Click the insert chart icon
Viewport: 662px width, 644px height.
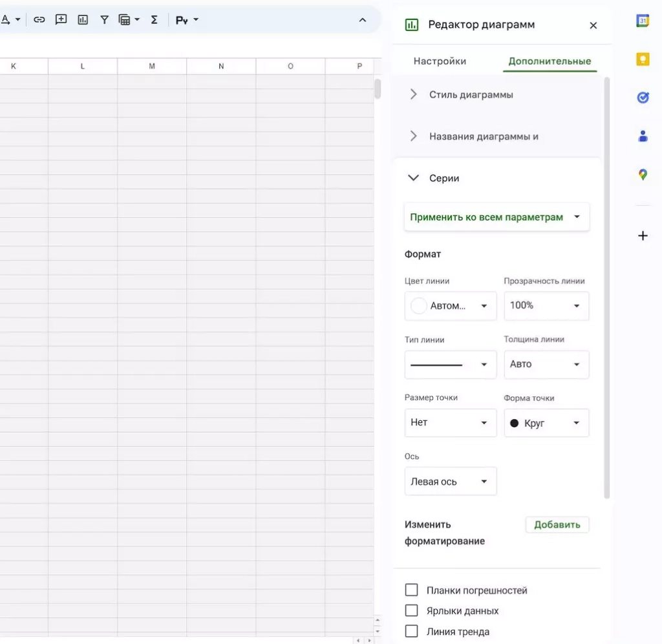tap(83, 20)
